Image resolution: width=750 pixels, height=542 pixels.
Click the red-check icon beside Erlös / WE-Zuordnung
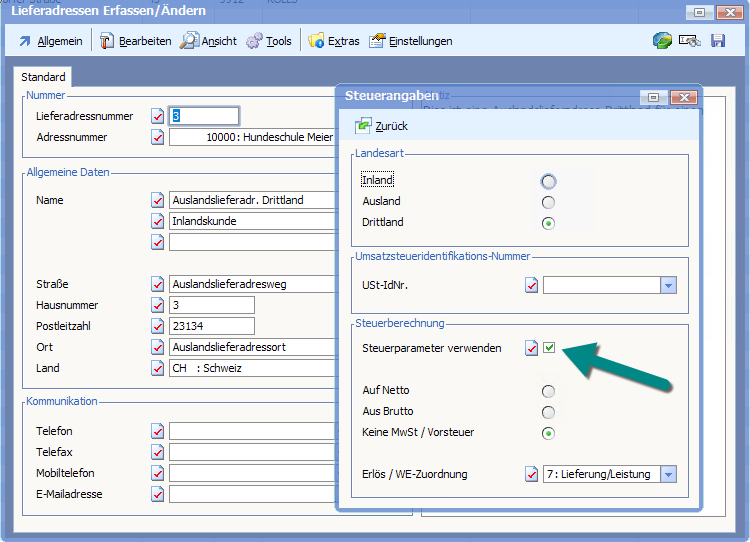[531, 474]
